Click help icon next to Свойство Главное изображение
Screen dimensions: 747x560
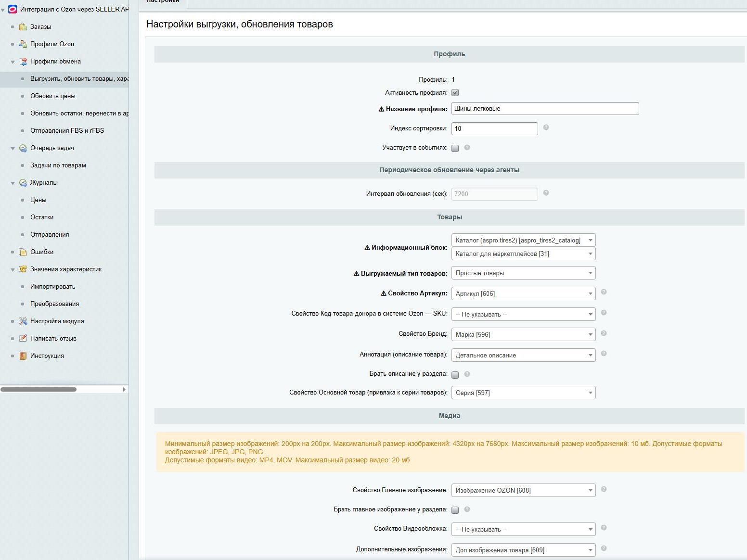point(604,489)
